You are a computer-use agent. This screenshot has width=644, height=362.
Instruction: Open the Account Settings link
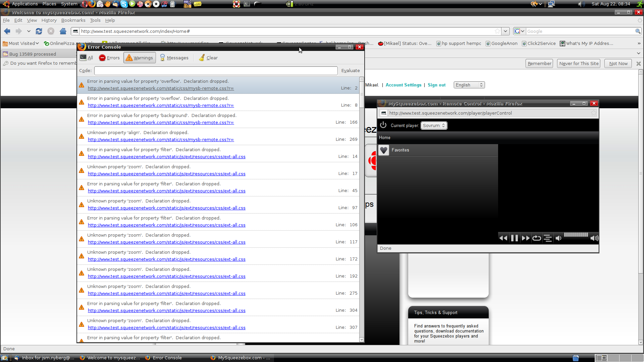403,85
